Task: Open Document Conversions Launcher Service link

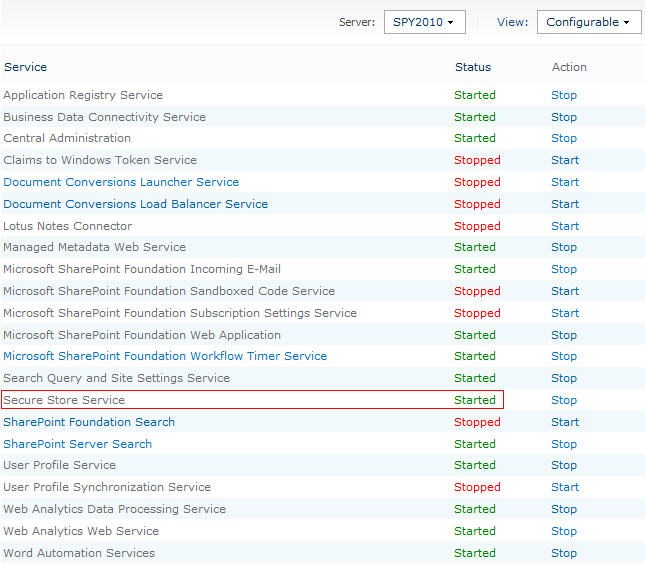Action: 121,182
